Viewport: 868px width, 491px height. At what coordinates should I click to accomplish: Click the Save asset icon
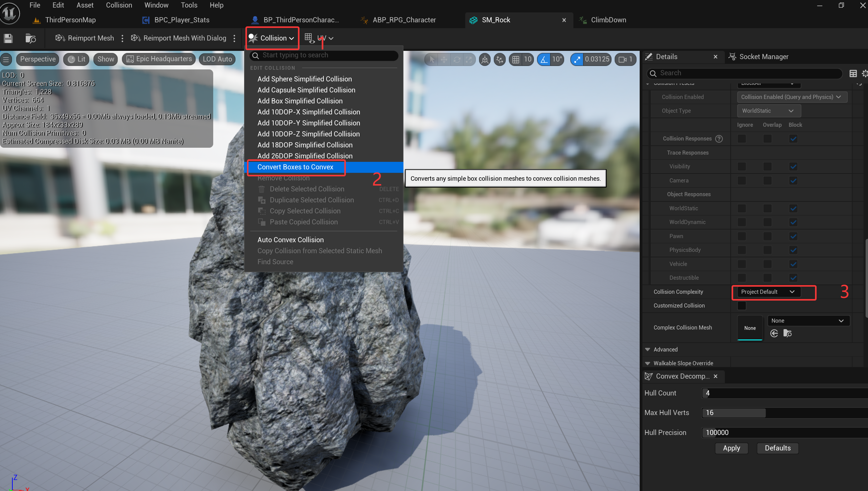tap(8, 38)
